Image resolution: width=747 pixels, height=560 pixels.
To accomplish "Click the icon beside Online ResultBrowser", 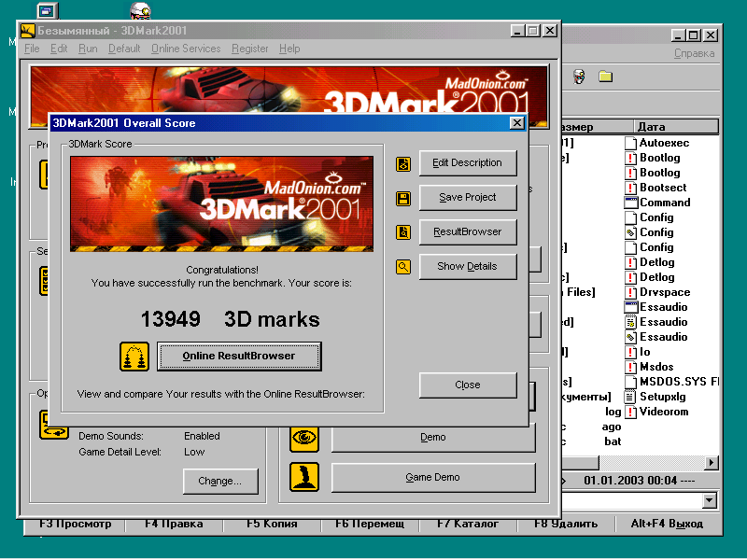I will tap(134, 357).
